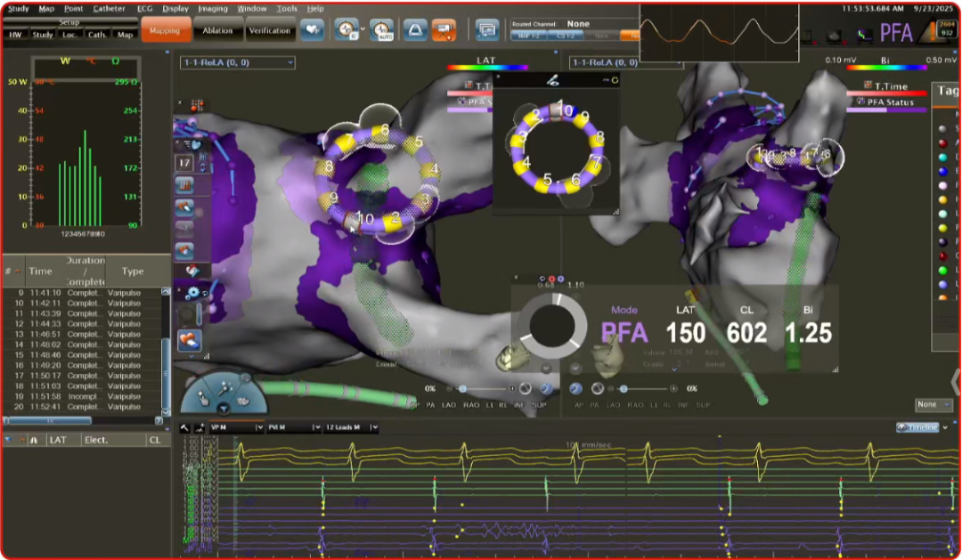Switch to Ablation mode button
Image resolution: width=962 pixels, height=560 pixels.
coord(218,30)
